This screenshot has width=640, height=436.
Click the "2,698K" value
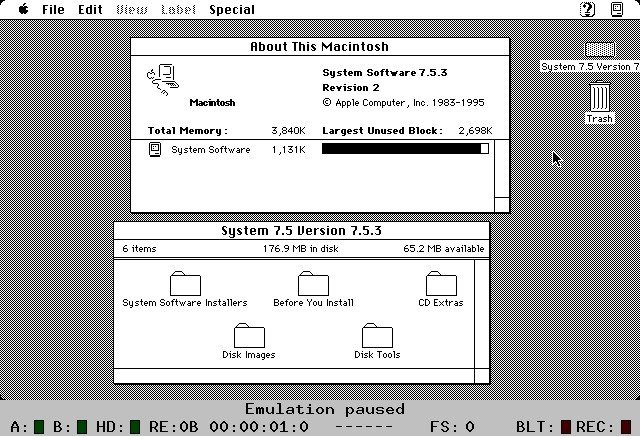pyautogui.click(x=475, y=131)
